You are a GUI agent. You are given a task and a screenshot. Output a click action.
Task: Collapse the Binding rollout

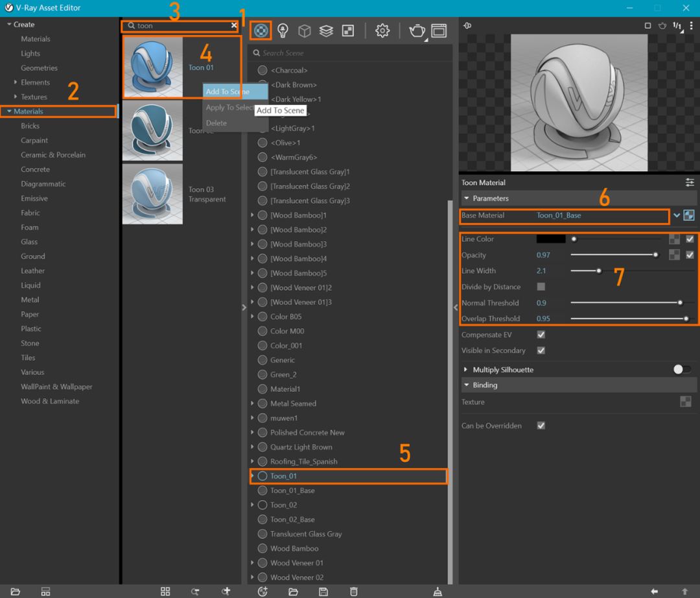[x=467, y=385]
